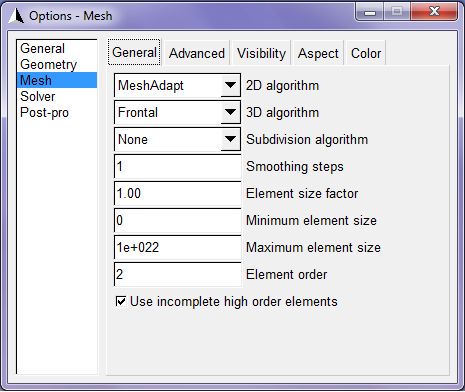Open the 3D algorithm dropdown arrow
Screen dimensions: 465x392
[230, 112]
